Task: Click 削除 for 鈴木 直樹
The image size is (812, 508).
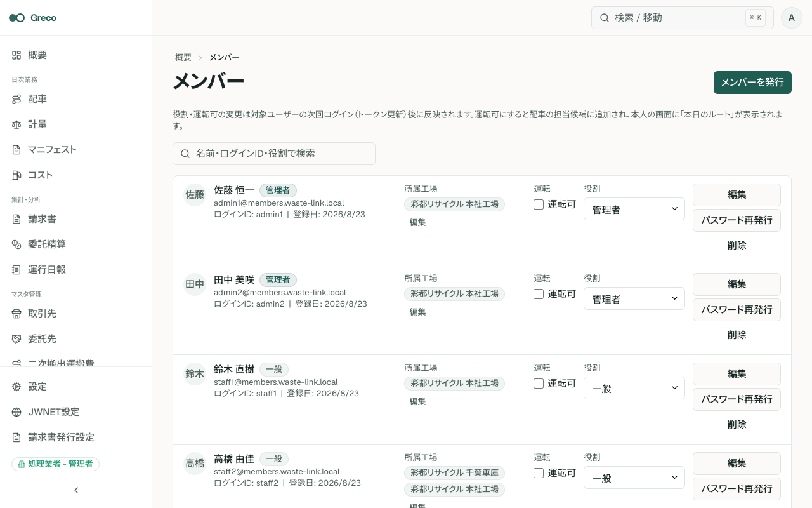Action: pyautogui.click(x=737, y=424)
